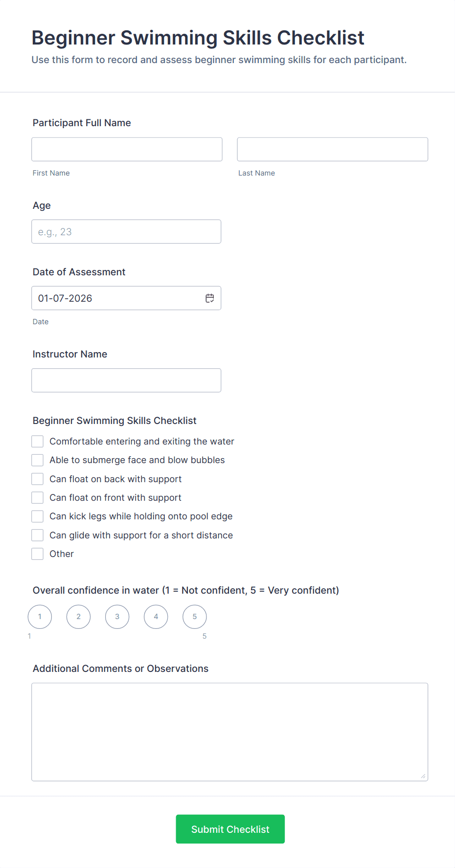
Task: Select 'Can float on front with support' checkbox
Action: 38,498
